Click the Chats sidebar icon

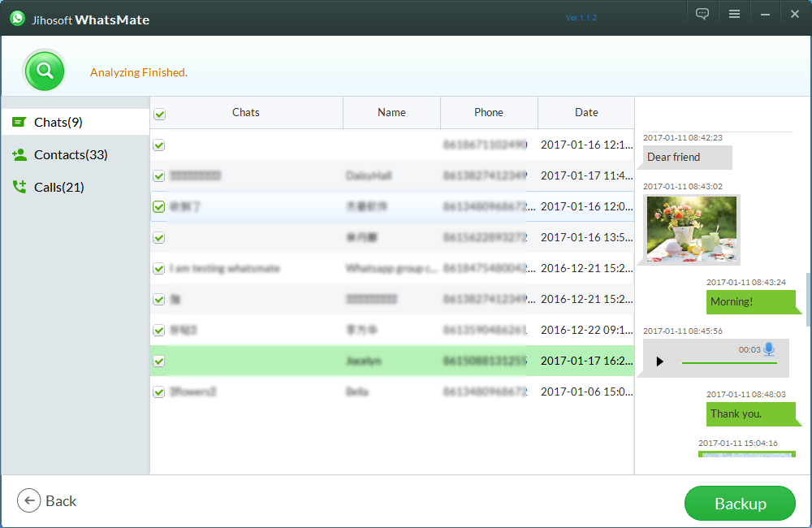pyautogui.click(x=19, y=122)
